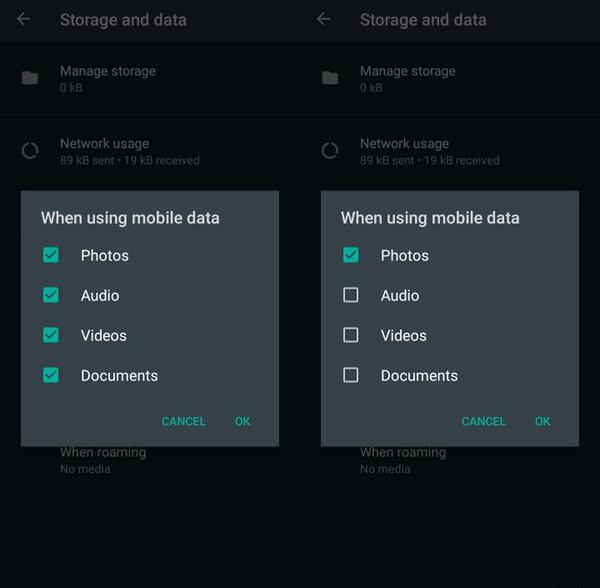Click Videos label in left dialog
Image resolution: width=600 pixels, height=588 pixels.
(x=104, y=336)
